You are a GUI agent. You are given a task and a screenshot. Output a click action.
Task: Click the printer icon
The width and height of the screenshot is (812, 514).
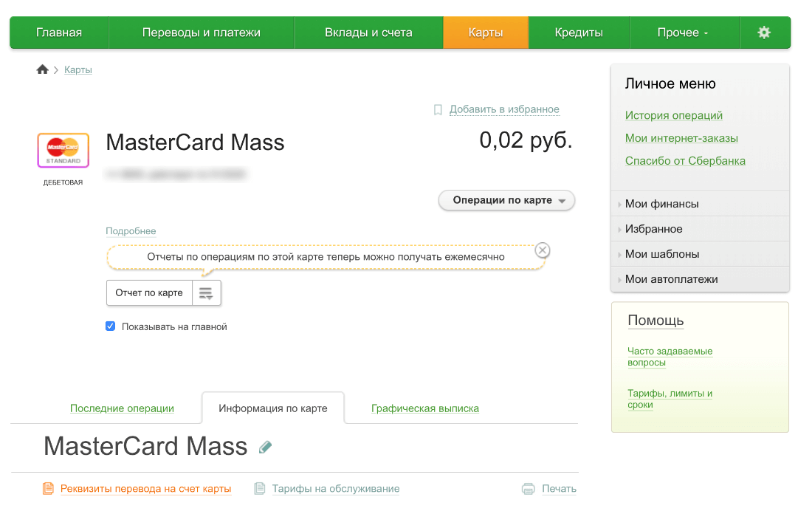(529, 489)
